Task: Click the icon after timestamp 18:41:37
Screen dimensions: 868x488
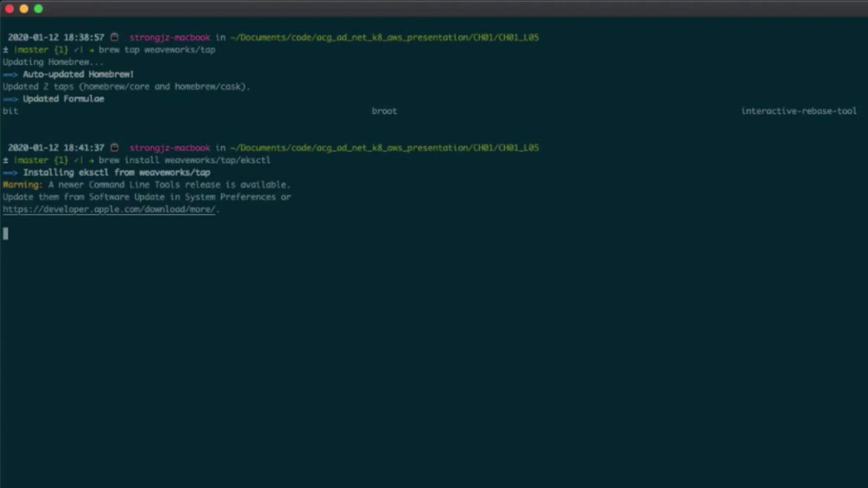Action: pos(115,147)
